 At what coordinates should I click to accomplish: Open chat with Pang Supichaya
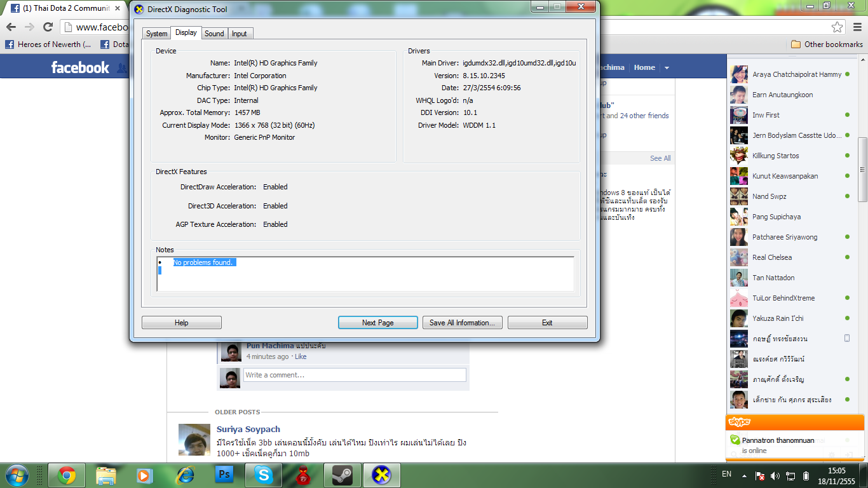pos(790,217)
